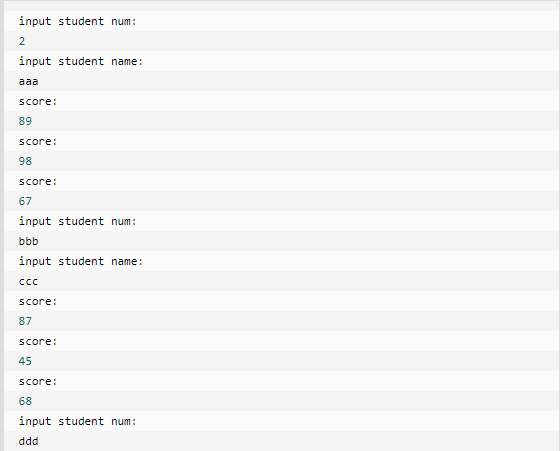560x451 pixels.
Task: Click the "score:" prompt preceding 98
Action: pos(38,141)
